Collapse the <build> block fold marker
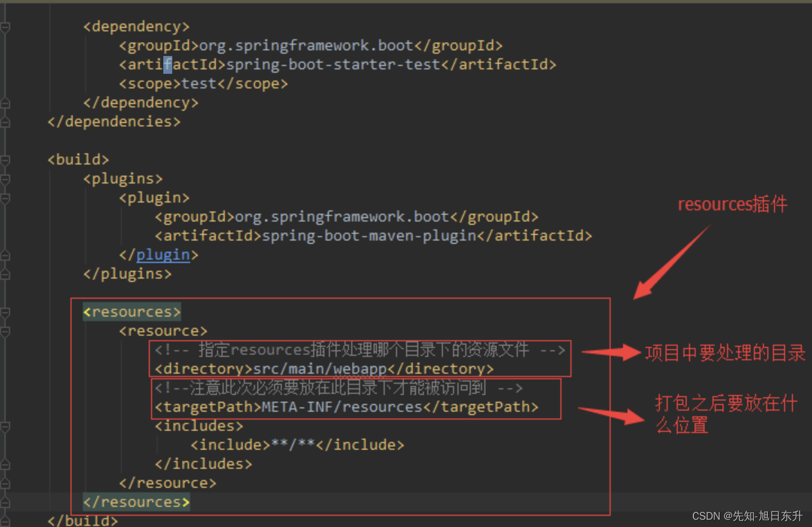Image resolution: width=812 pixels, height=527 pixels. [x=5, y=160]
